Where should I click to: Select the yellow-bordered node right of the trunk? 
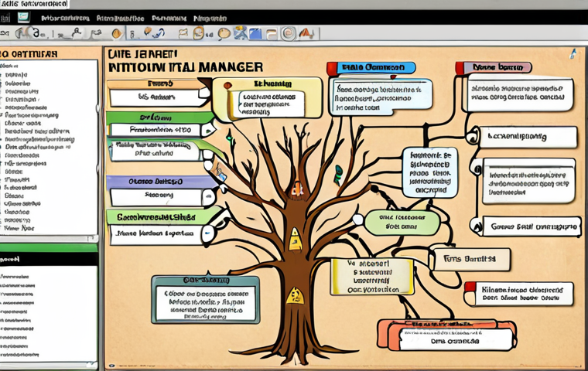click(x=372, y=277)
